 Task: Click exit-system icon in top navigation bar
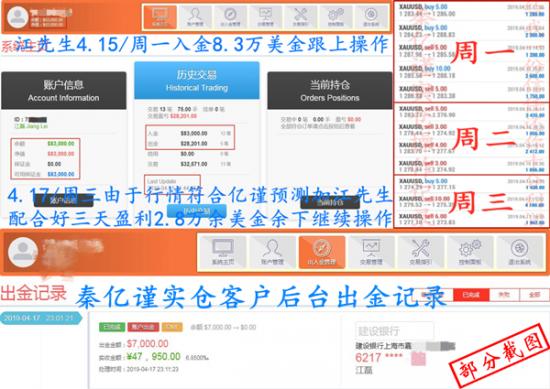[x=371, y=17]
